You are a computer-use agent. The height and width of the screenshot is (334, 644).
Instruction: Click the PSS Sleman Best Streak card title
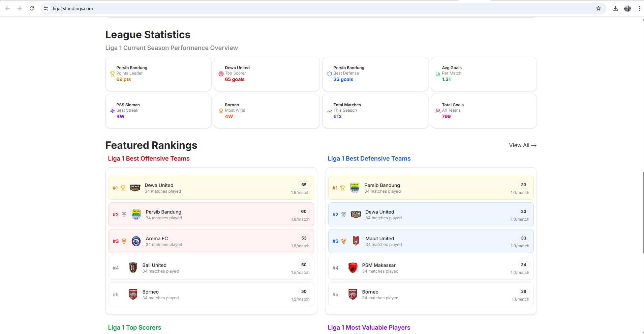tap(128, 105)
